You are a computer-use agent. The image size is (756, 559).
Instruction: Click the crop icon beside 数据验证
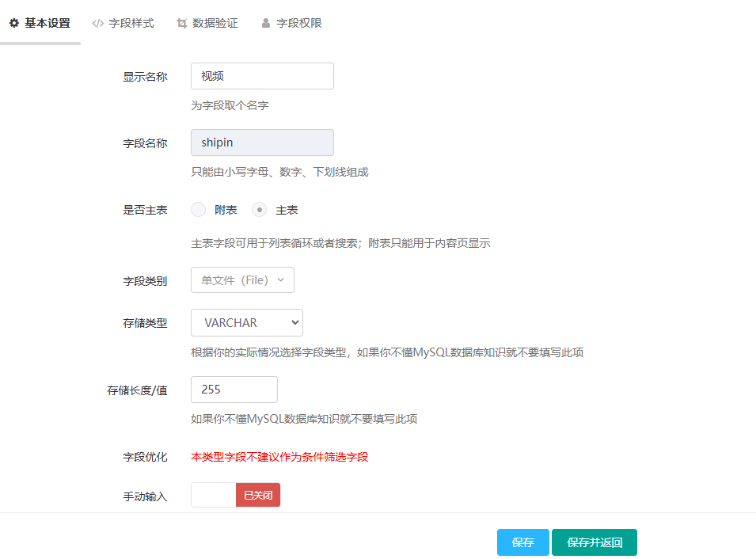182,24
